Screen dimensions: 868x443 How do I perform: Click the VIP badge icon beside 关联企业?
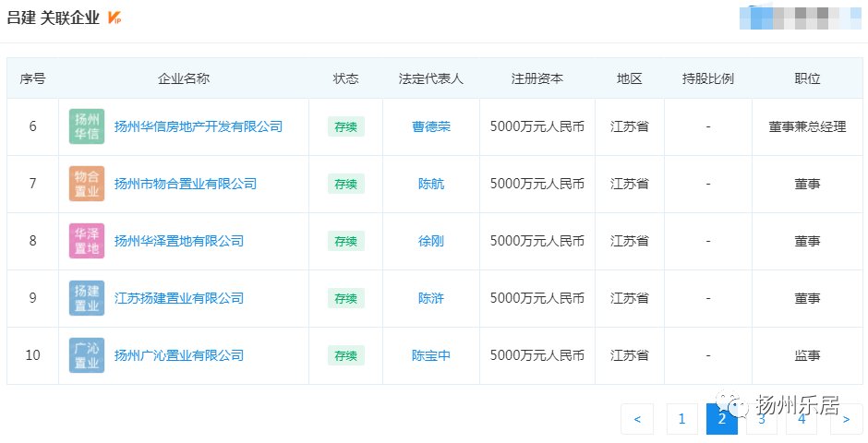(x=115, y=18)
